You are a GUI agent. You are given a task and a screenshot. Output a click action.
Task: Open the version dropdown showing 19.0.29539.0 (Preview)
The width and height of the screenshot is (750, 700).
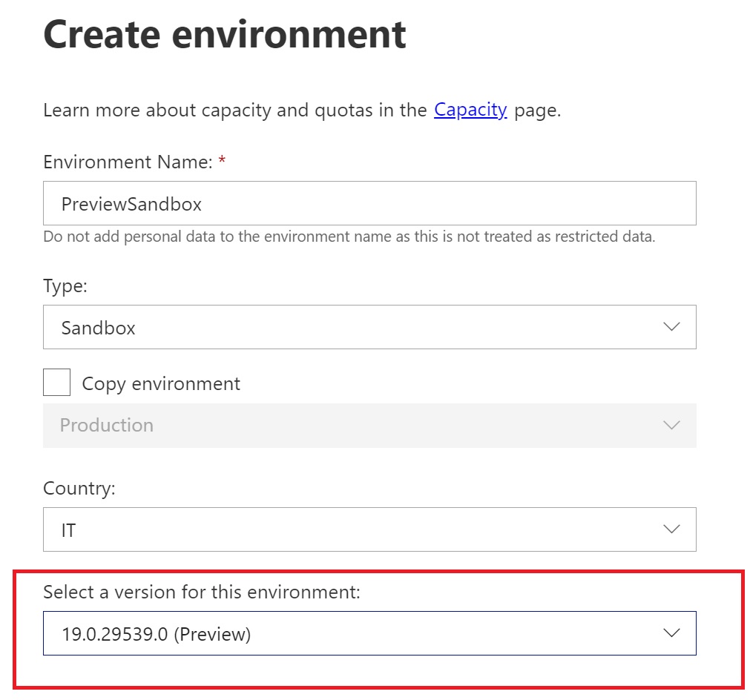369,634
